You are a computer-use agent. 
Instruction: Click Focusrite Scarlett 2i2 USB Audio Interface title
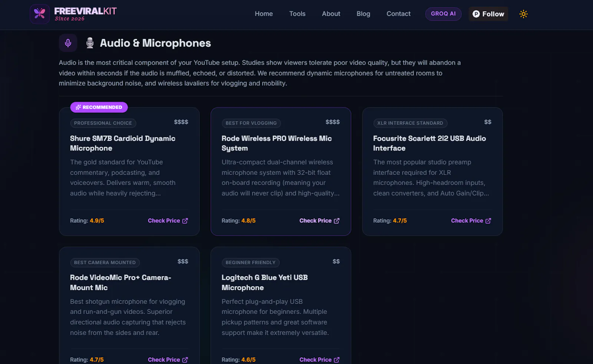pos(430,143)
